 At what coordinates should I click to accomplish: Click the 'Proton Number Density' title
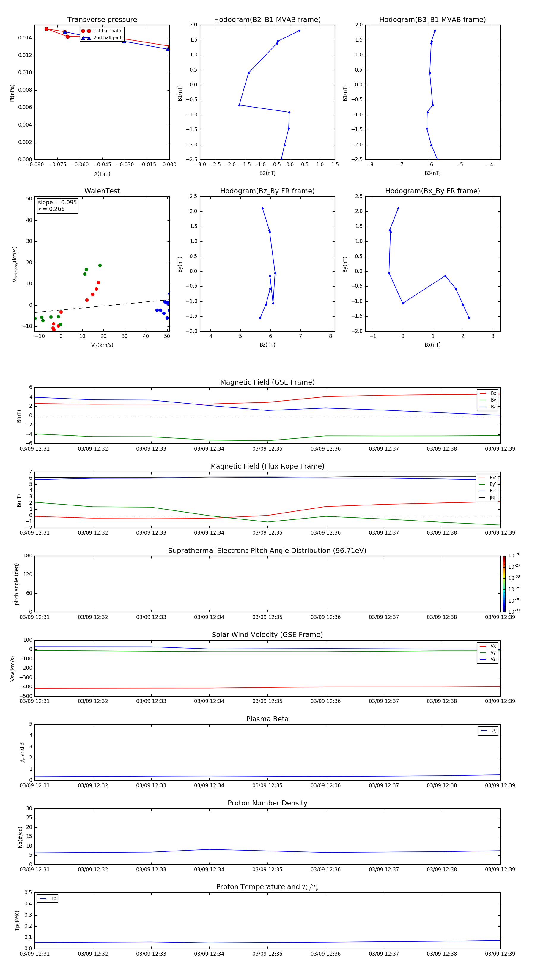point(267,803)
